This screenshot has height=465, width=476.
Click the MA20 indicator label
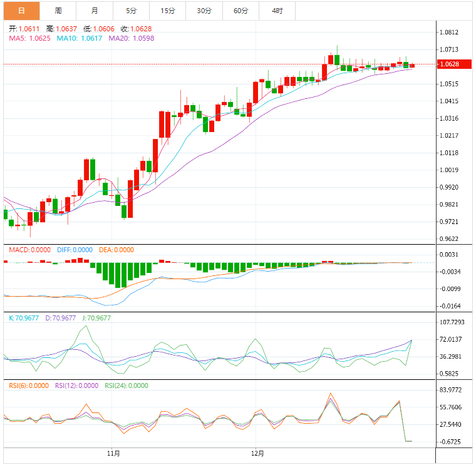[131, 38]
